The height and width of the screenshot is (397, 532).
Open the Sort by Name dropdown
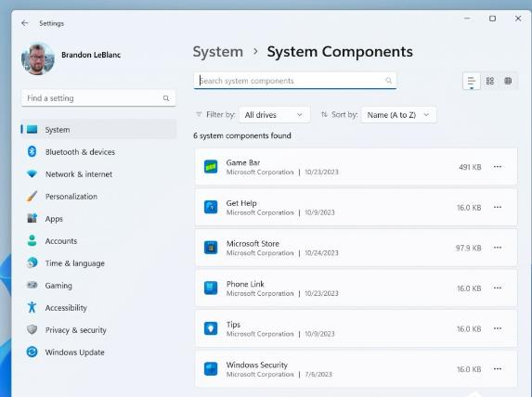(398, 115)
